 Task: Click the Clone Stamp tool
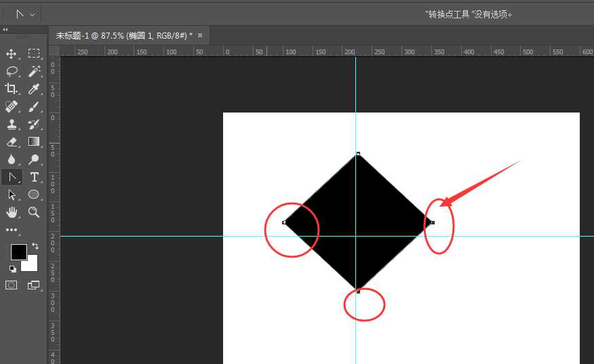(x=12, y=124)
